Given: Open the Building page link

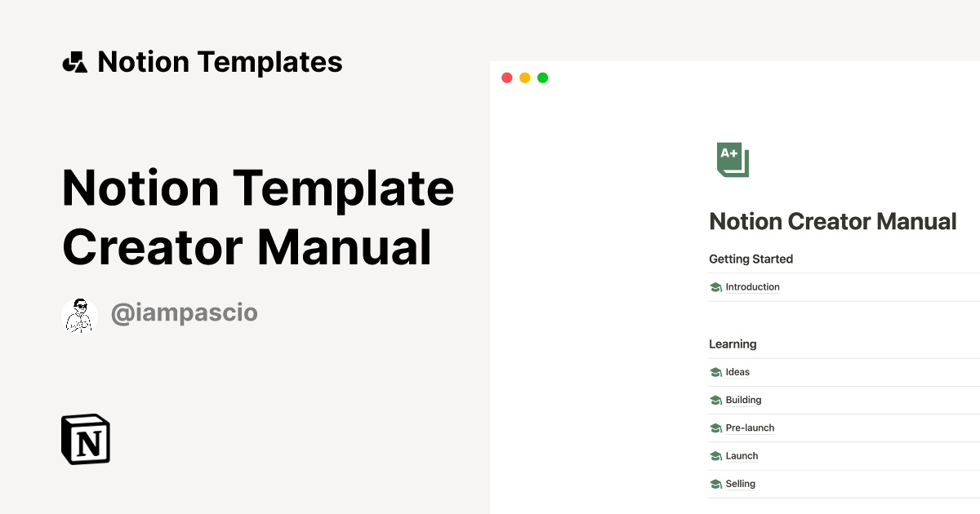Looking at the screenshot, I should 743,400.
